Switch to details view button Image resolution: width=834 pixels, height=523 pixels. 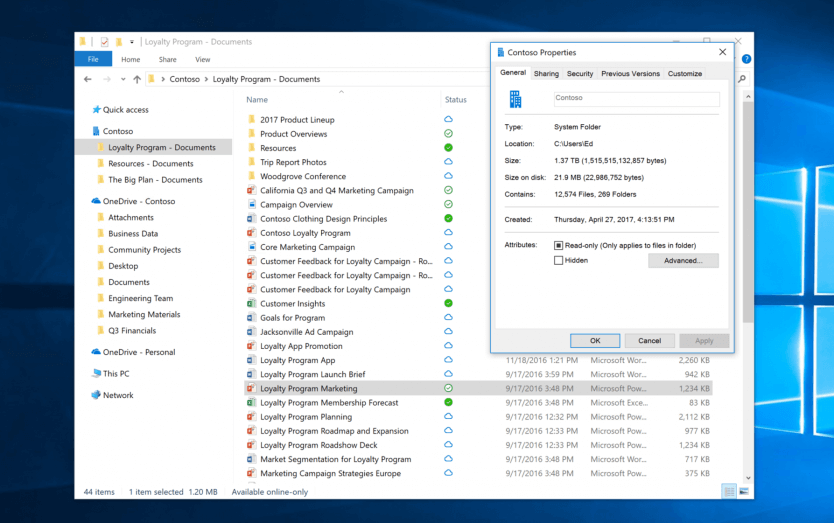(x=729, y=492)
